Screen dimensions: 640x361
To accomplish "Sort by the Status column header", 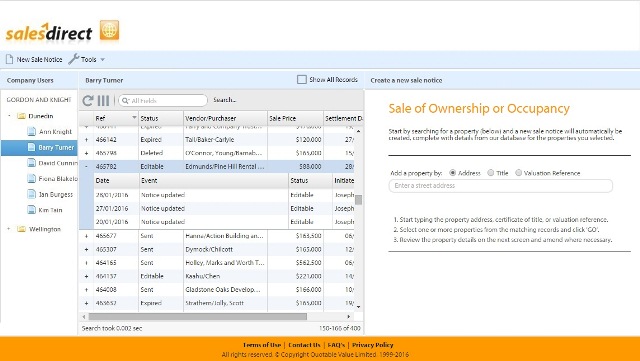I will pyautogui.click(x=161, y=118).
